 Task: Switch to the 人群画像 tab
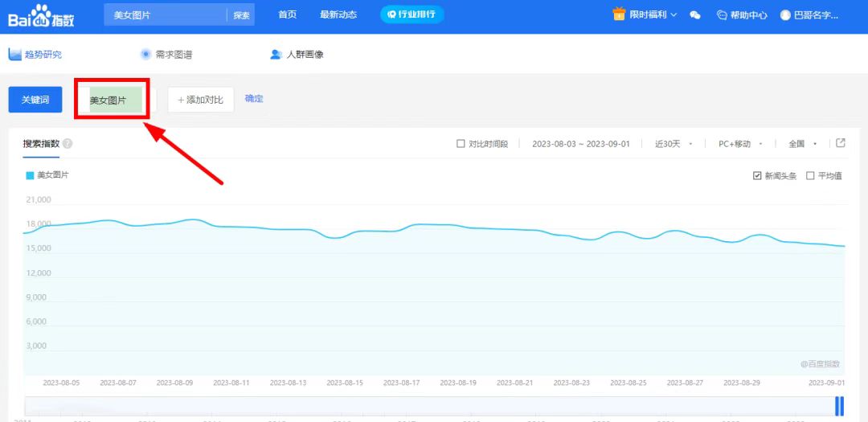pyautogui.click(x=296, y=55)
